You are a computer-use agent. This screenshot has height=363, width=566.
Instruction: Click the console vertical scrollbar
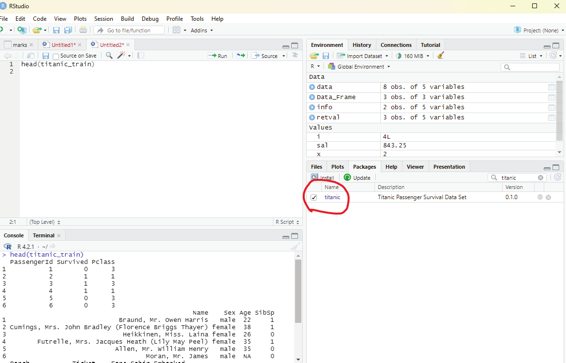click(x=298, y=291)
